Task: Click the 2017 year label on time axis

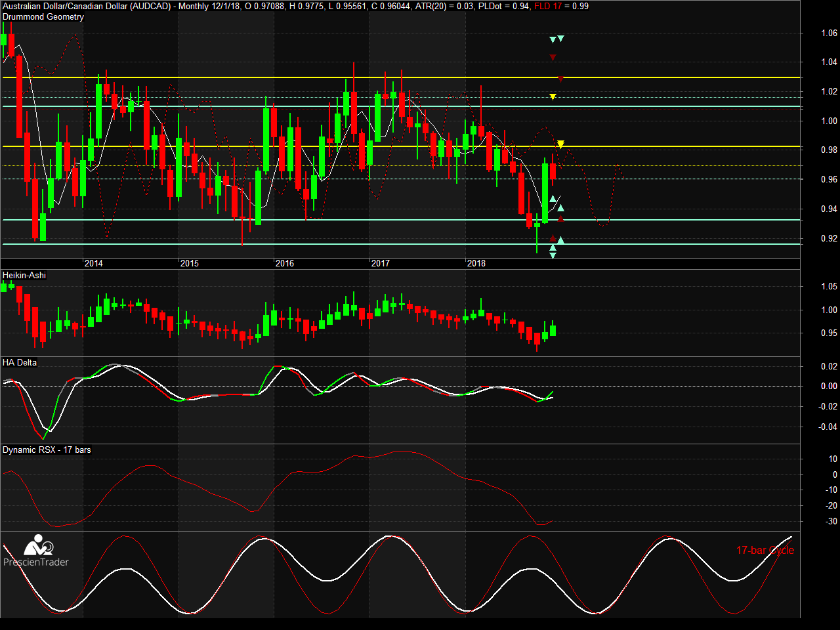Action: pyautogui.click(x=381, y=263)
